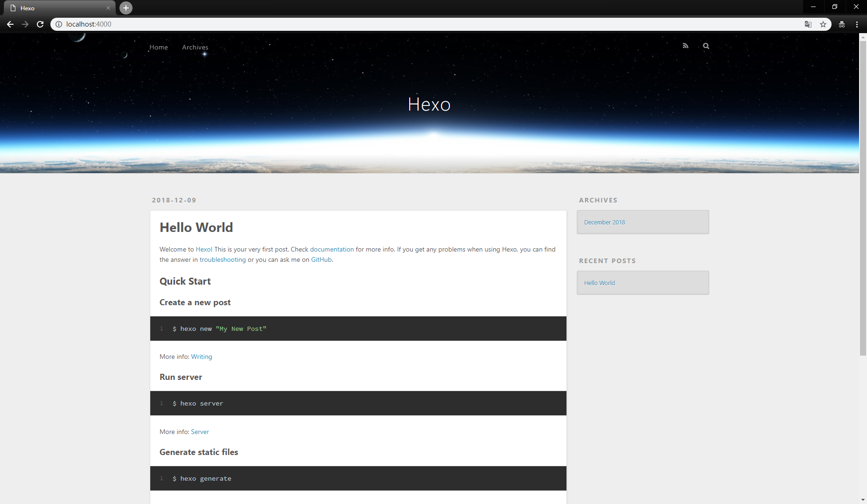Click the Generate static files heading
This screenshot has width=867, height=504.
(x=199, y=452)
